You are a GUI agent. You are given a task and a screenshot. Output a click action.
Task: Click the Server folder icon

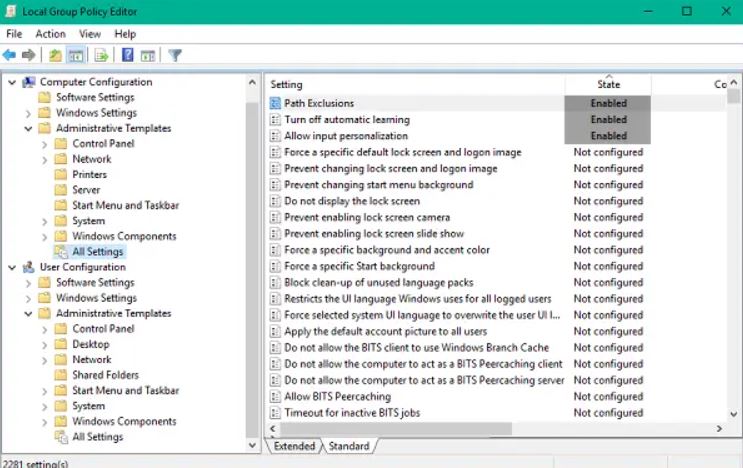coord(61,190)
